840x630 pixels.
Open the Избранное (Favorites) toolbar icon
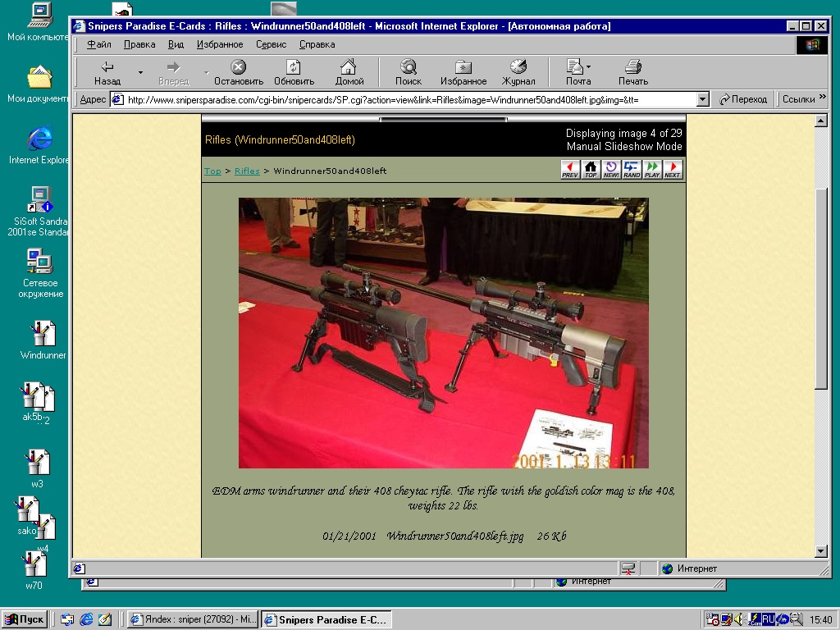(x=463, y=72)
